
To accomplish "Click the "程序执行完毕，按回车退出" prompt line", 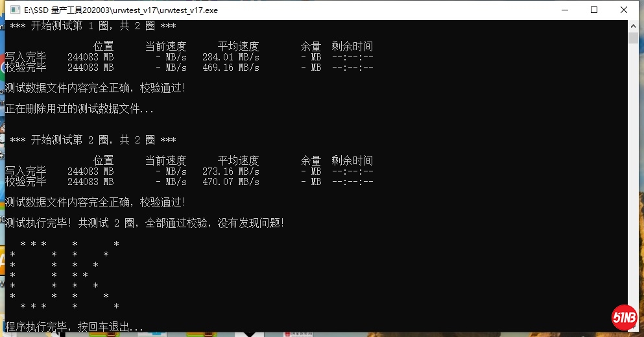I will click(x=74, y=327).
